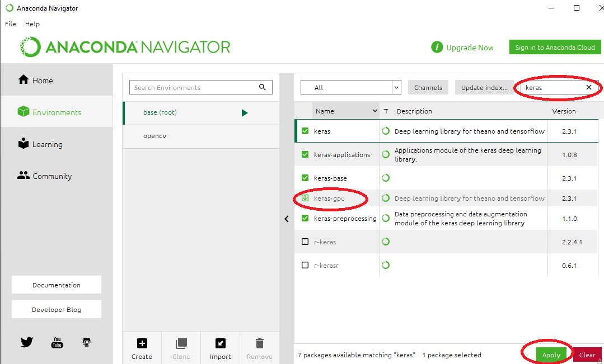The width and height of the screenshot is (604, 364).
Task: Click the type icon for r-kerasr row
Action: 386,264
